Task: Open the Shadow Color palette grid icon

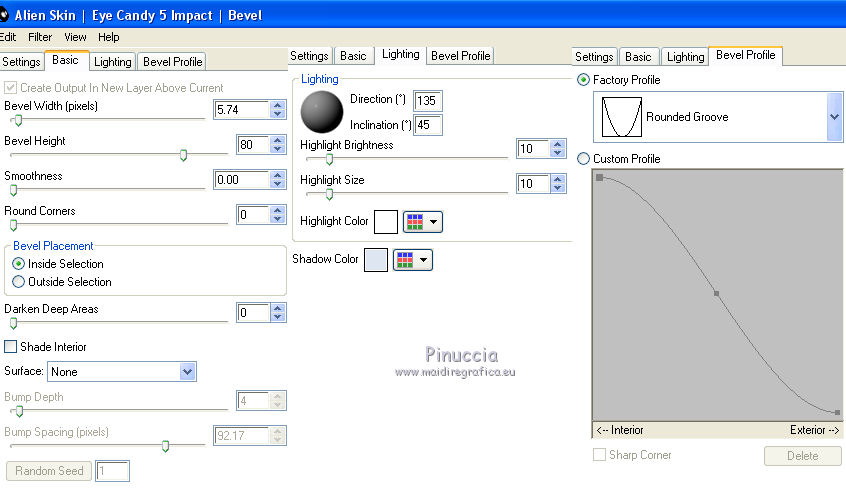Action: (x=405, y=260)
